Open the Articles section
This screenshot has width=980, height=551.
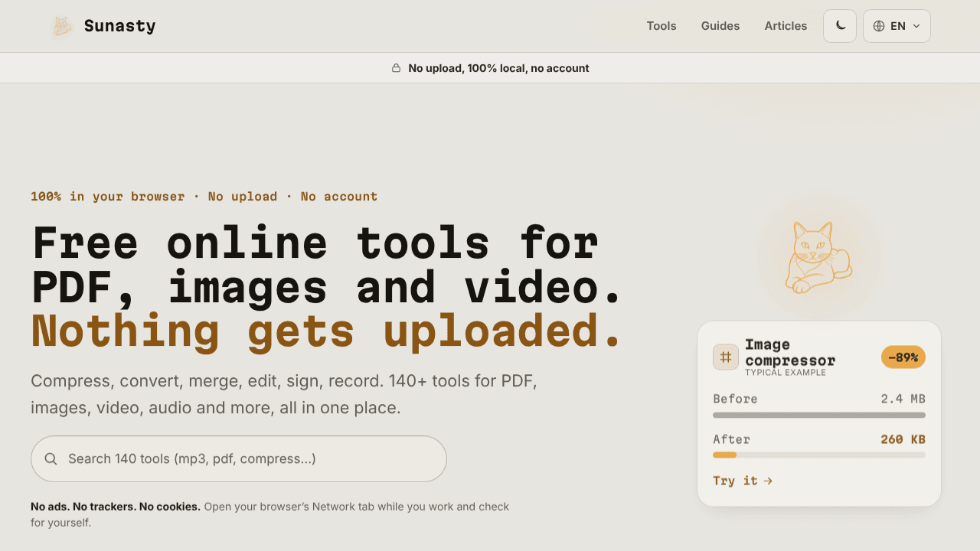click(786, 26)
